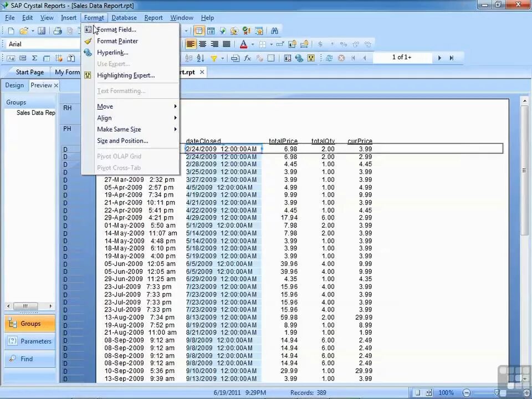The height and width of the screenshot is (399, 532).
Task: Open Font Color dropdown arrow
Action: click(253, 44)
